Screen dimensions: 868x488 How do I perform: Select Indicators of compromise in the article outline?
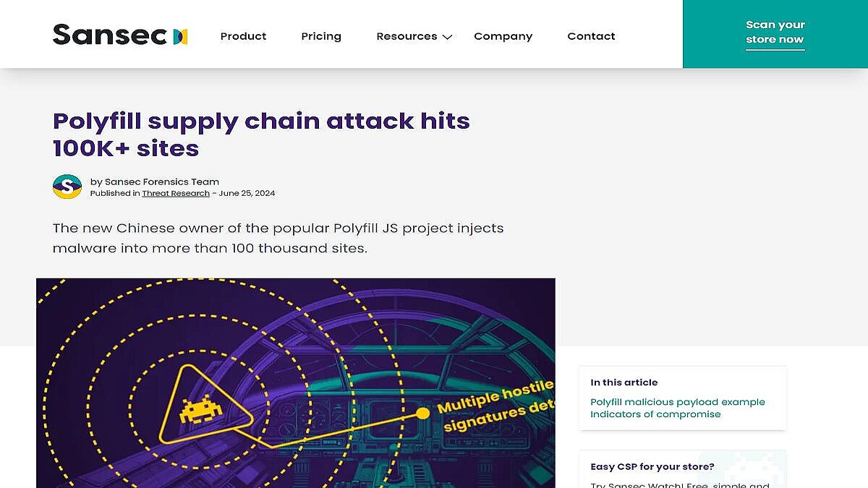tap(655, 414)
